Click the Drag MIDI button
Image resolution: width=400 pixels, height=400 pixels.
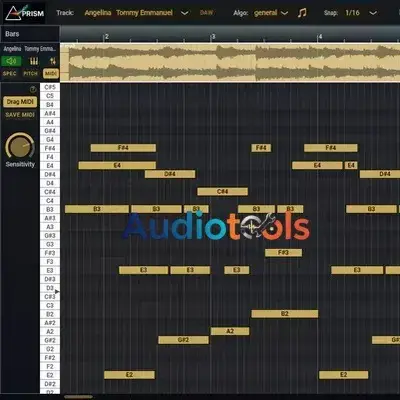pos(20,102)
